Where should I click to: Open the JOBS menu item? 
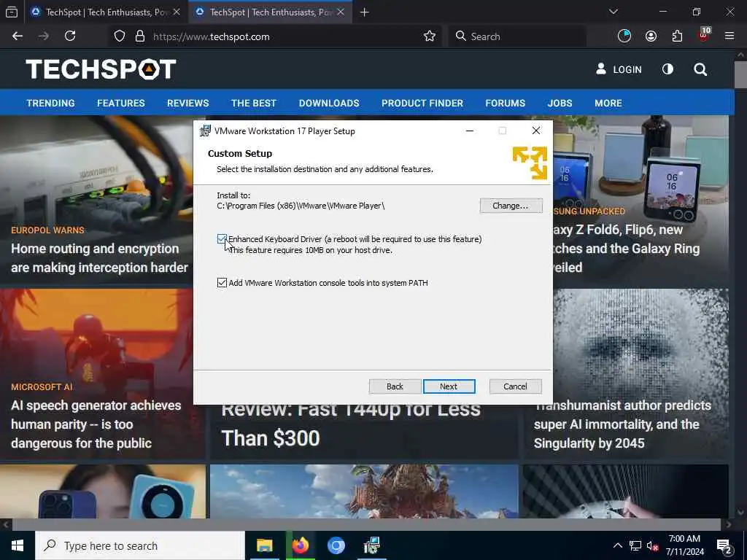click(560, 103)
